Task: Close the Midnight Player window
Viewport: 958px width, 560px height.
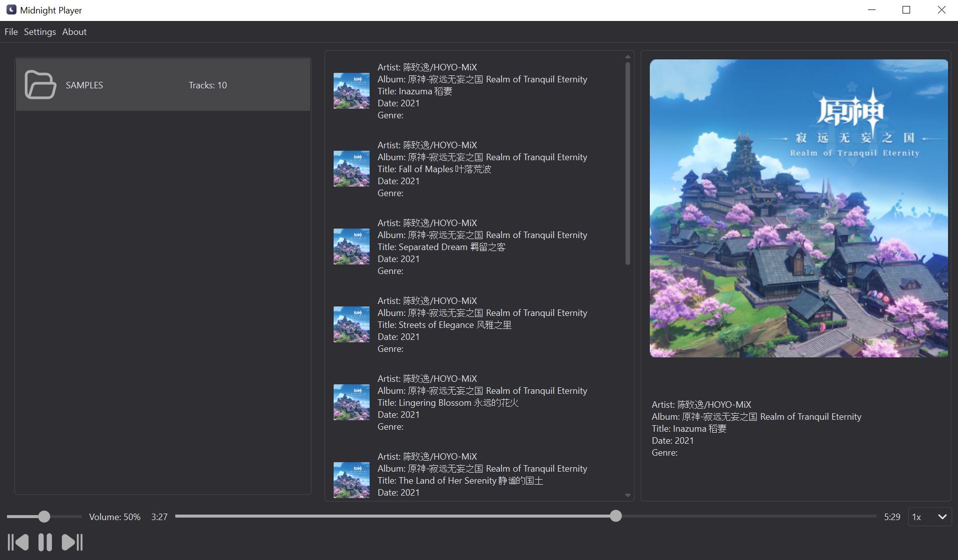Action: tap(942, 10)
